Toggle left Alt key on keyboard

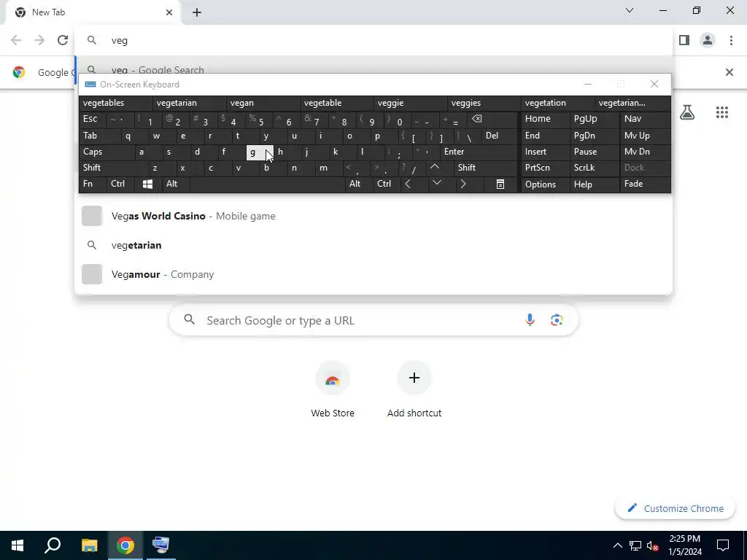coord(176,184)
